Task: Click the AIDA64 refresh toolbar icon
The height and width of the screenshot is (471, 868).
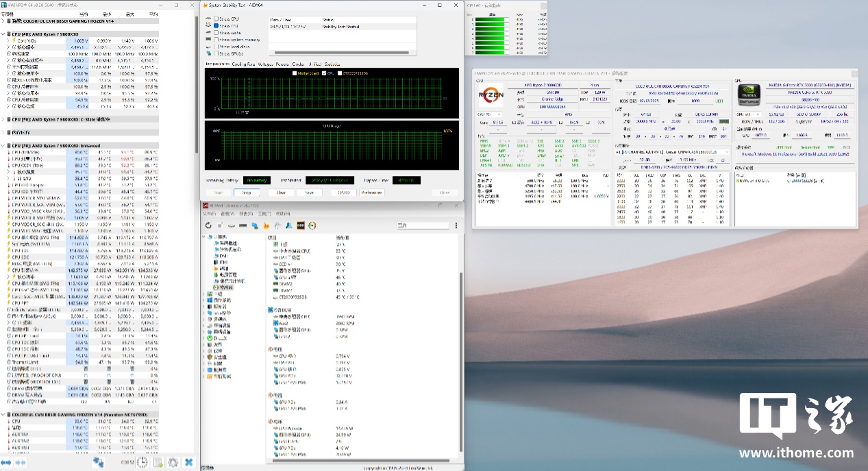Action: (208, 225)
